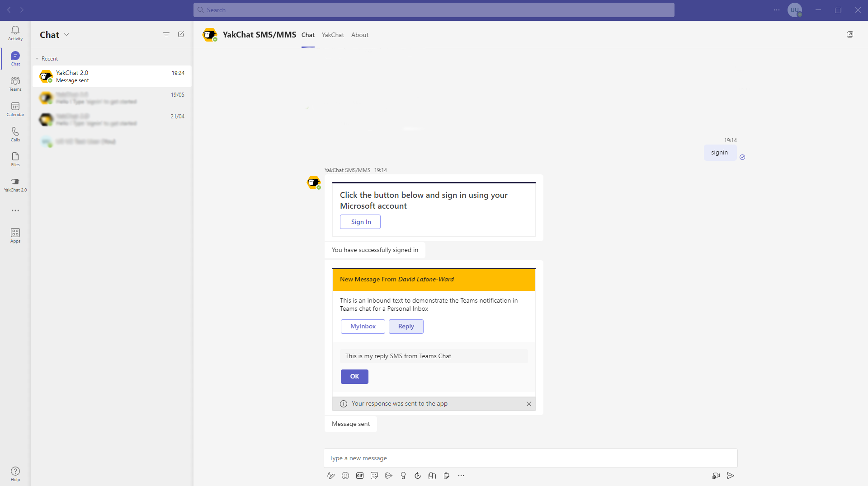The image size is (868, 486).
Task: Open the Files section
Action: (15, 159)
